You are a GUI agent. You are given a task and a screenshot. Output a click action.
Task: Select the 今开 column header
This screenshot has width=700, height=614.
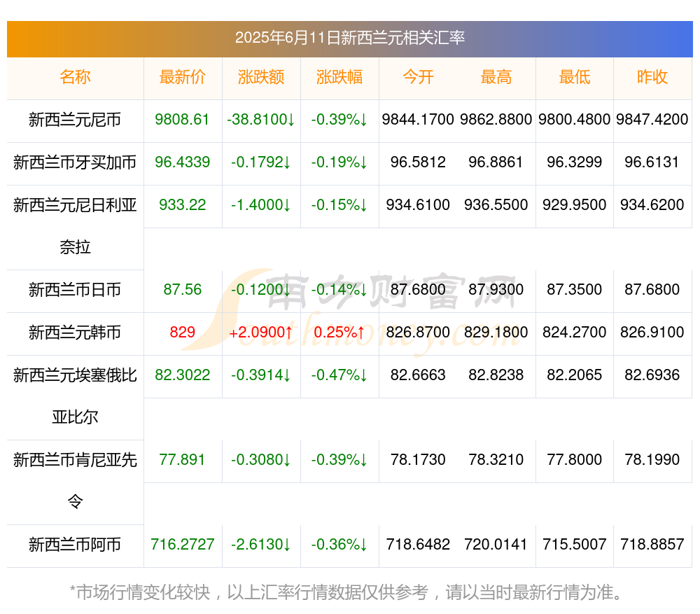click(418, 77)
